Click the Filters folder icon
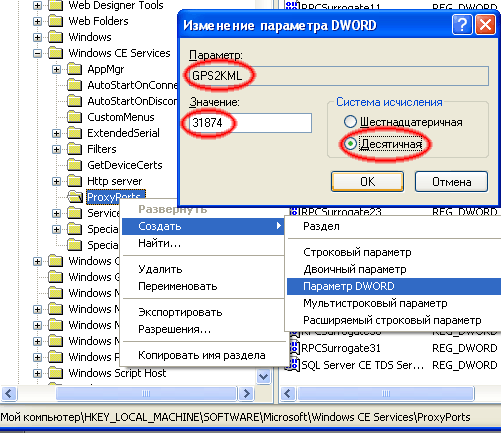 coord(74,149)
